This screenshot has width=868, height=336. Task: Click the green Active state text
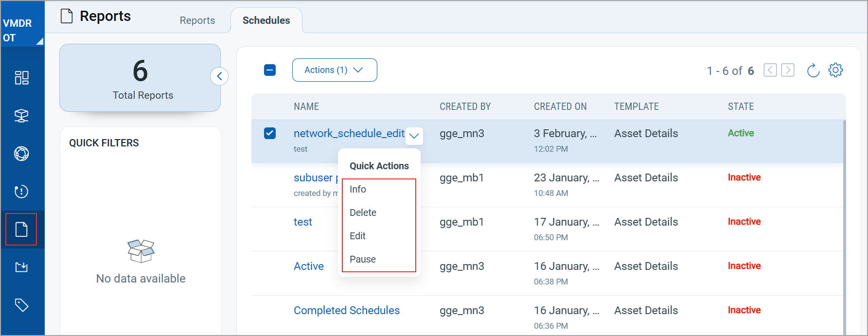coord(741,133)
